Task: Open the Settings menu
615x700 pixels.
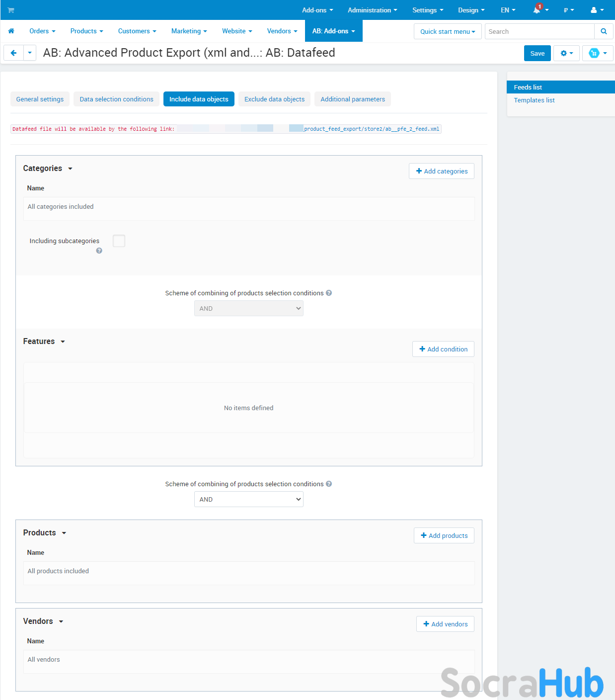Action: click(428, 10)
